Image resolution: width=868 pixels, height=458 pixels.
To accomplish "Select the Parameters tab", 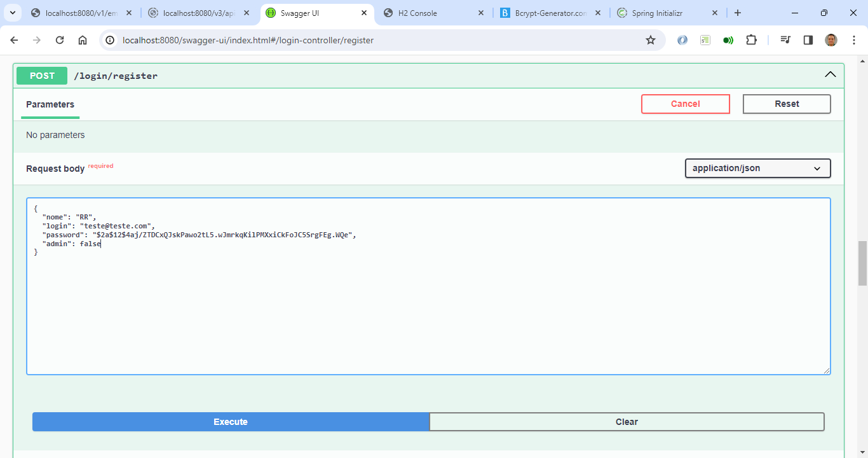I will 50,104.
